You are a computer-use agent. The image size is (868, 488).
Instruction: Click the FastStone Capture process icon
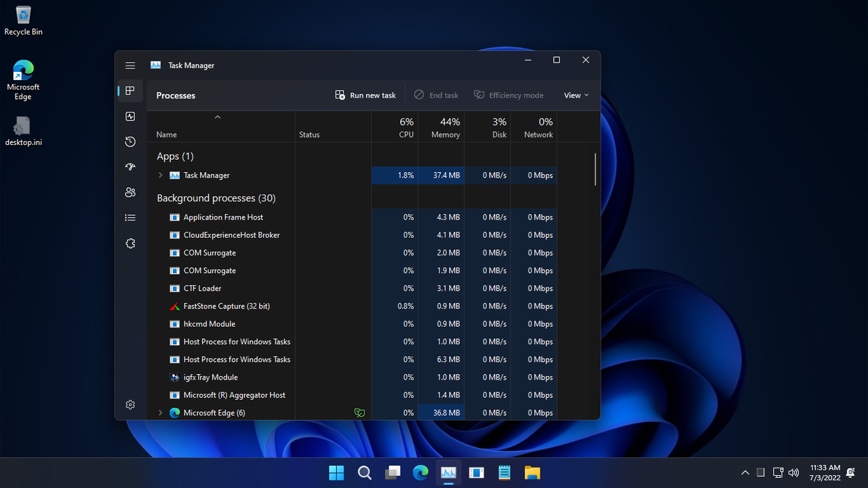[x=174, y=306]
